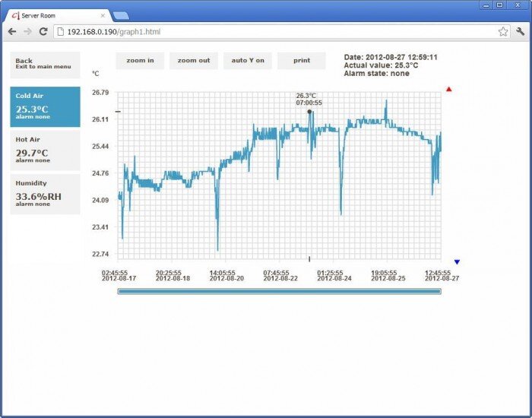Viewport: 532px width, 418px height.
Task: Click the address bar URL field
Action: click(x=274, y=31)
